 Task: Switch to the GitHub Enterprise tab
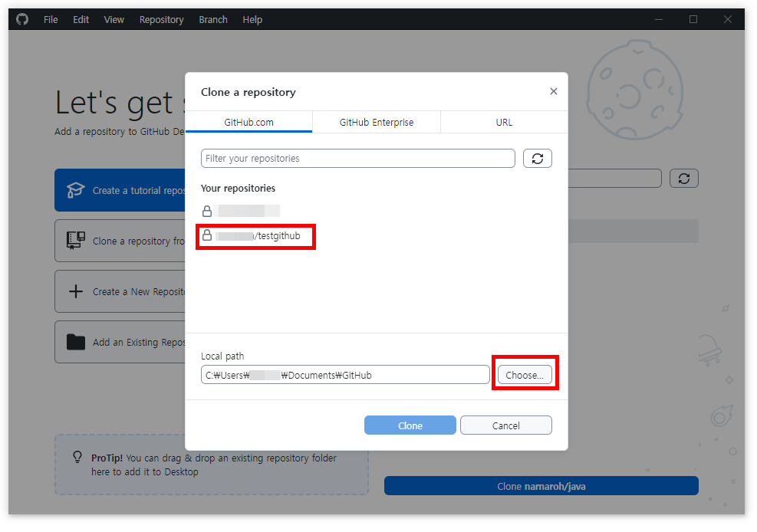click(x=376, y=122)
